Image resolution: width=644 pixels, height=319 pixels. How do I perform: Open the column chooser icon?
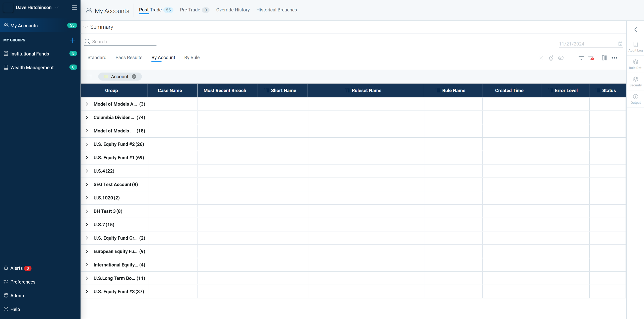point(604,58)
